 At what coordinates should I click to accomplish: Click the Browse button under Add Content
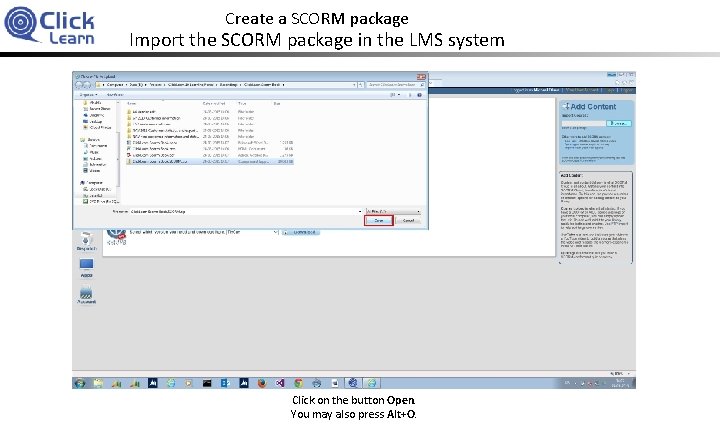[619, 123]
